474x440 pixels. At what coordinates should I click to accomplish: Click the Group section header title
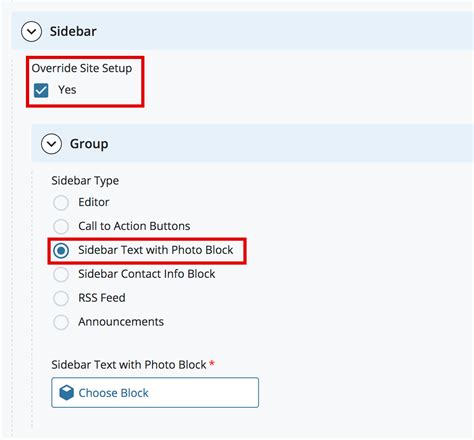(89, 144)
